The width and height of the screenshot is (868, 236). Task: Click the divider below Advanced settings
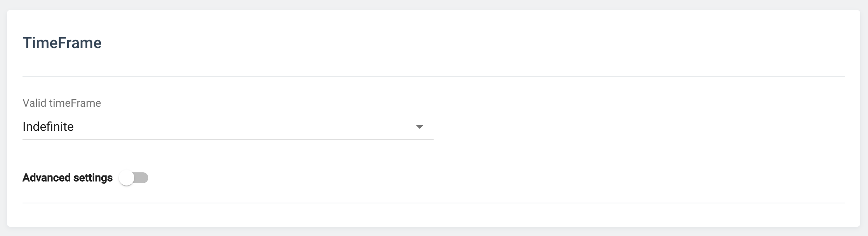433,203
